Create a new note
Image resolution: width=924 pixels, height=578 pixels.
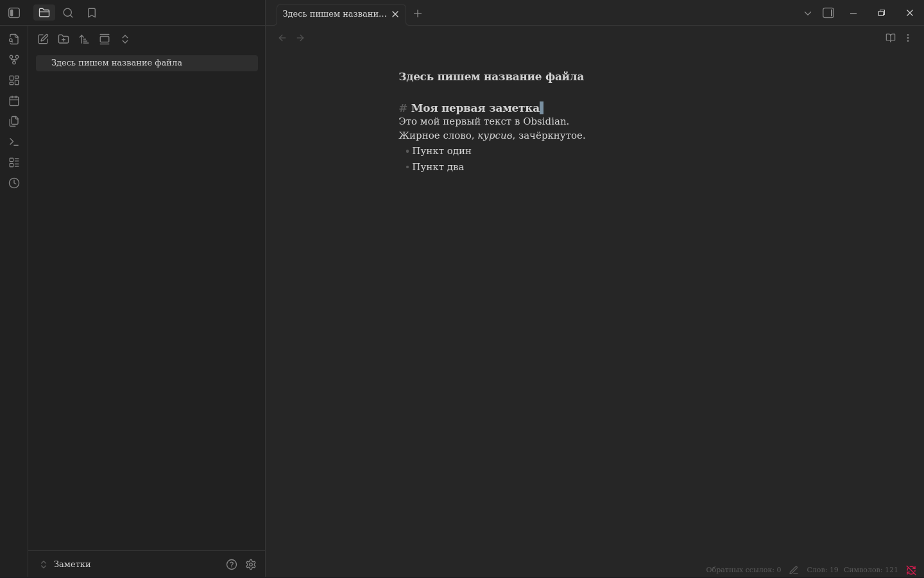coord(43,39)
